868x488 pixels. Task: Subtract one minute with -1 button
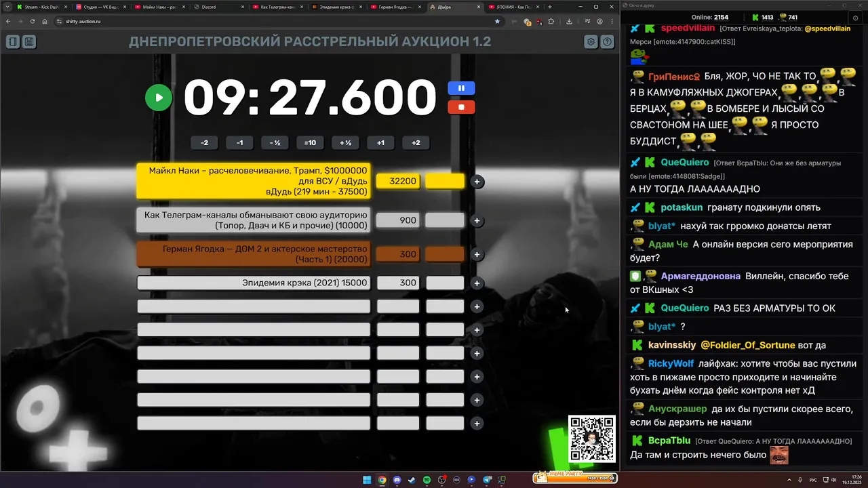(x=239, y=142)
